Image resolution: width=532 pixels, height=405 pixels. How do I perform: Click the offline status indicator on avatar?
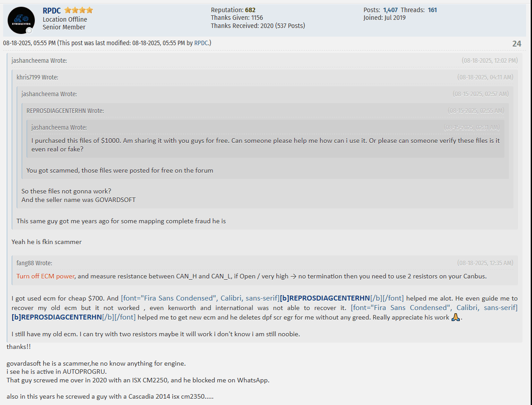(29, 31)
